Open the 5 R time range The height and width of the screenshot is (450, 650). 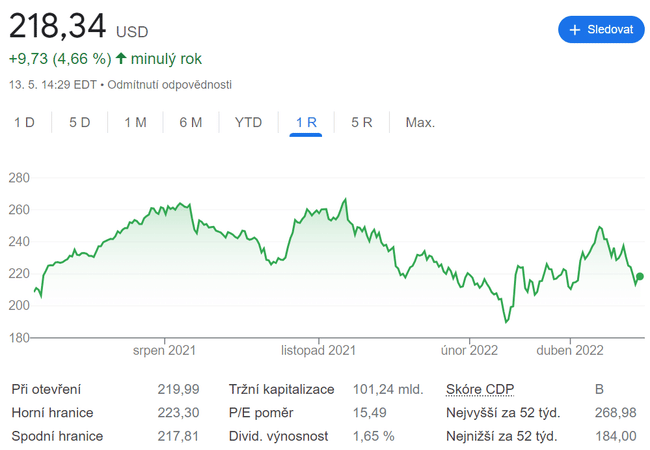[x=362, y=123]
